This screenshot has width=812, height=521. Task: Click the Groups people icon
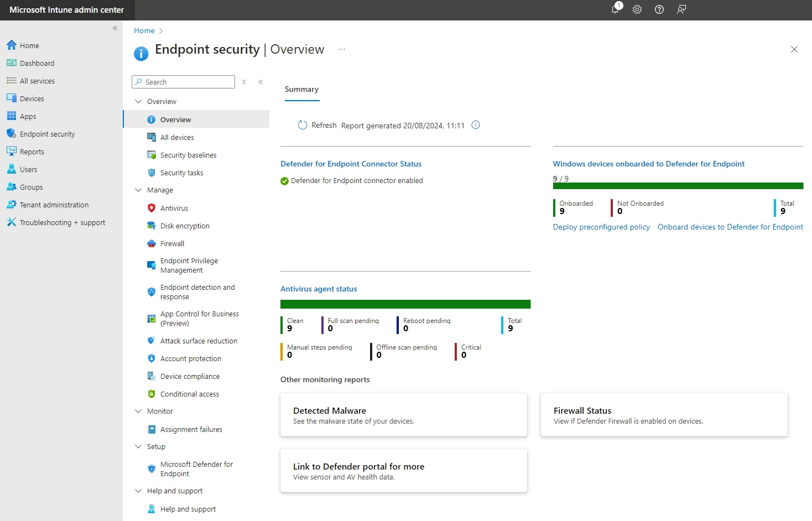coord(12,187)
